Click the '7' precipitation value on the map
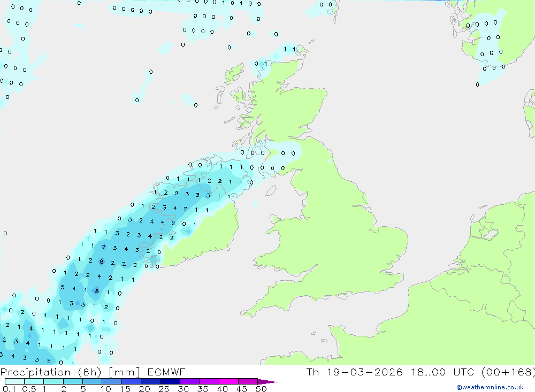Screen dimensions: 535x392 [x=104, y=247]
